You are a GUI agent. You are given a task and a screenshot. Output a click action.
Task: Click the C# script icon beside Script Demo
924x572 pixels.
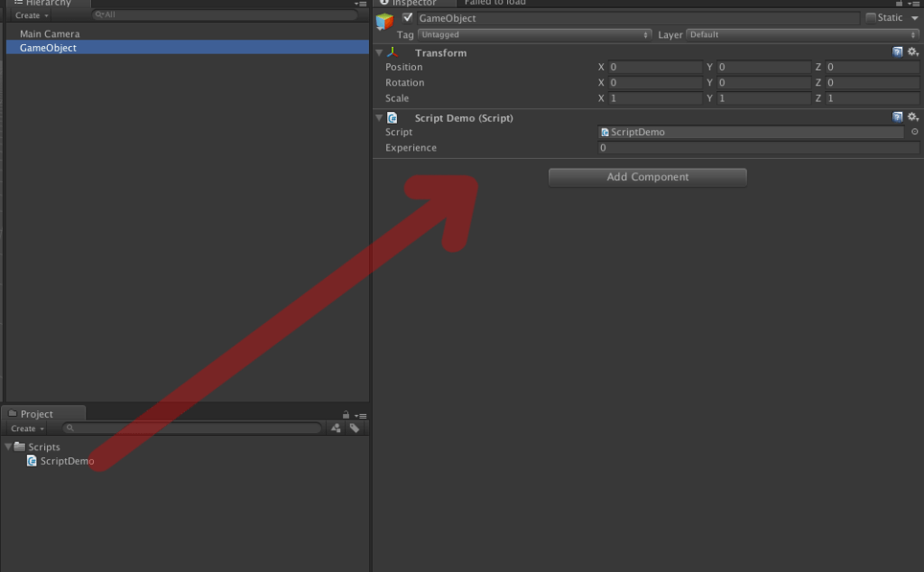[x=393, y=118]
